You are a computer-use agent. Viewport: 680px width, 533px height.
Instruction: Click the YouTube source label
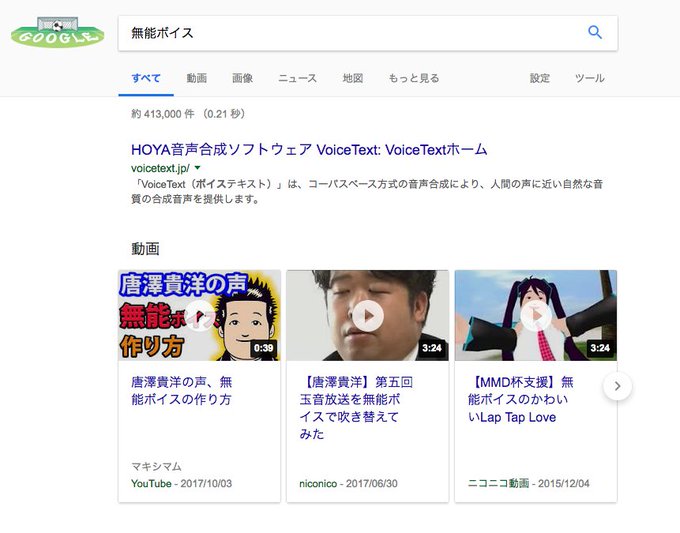tap(151, 484)
